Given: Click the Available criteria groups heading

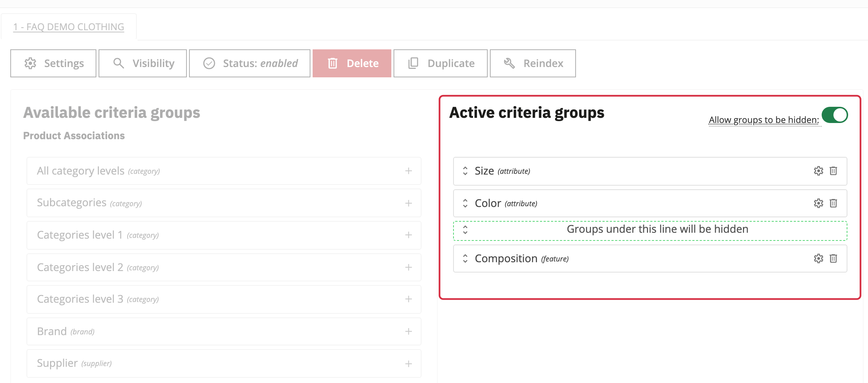Looking at the screenshot, I should click(111, 113).
